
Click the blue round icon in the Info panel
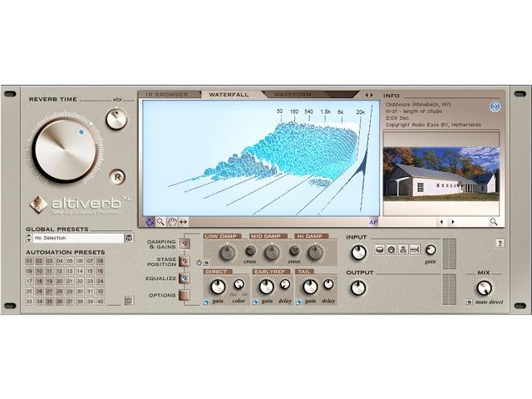coord(495,106)
